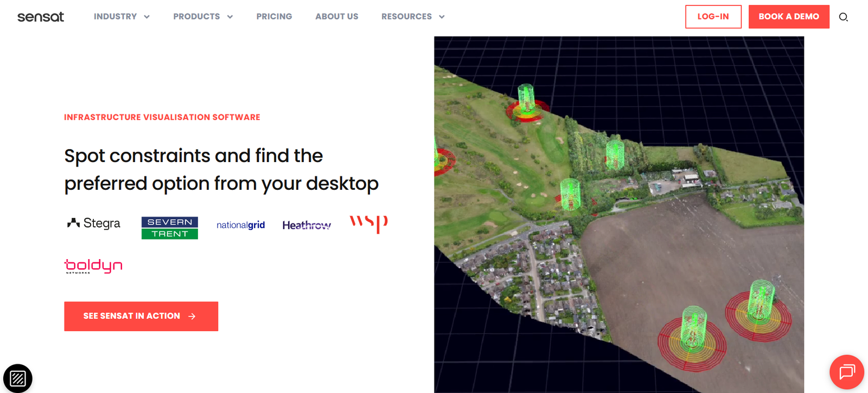Click the Boldyn Networks logo
Image resolution: width=868 pixels, height=393 pixels.
tap(93, 266)
